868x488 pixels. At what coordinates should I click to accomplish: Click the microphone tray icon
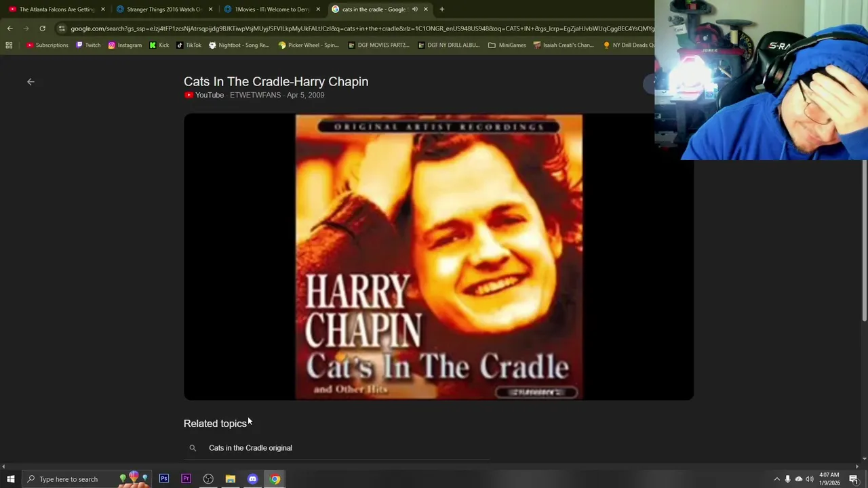click(787, 479)
